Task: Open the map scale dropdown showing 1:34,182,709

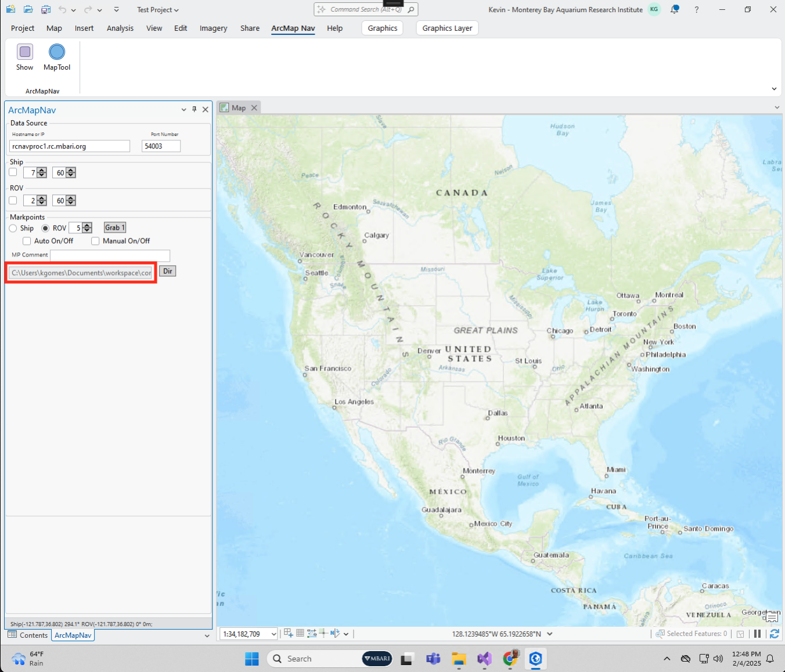Action: [x=273, y=634]
